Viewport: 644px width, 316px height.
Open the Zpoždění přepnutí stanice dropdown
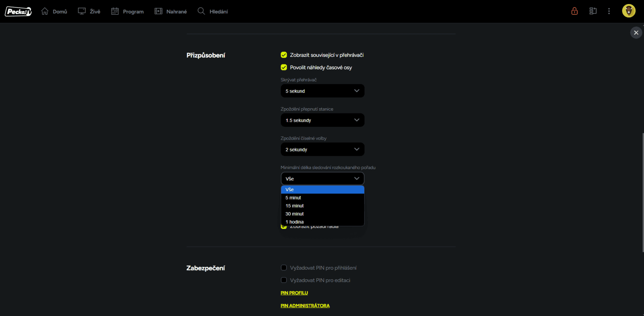pos(322,120)
